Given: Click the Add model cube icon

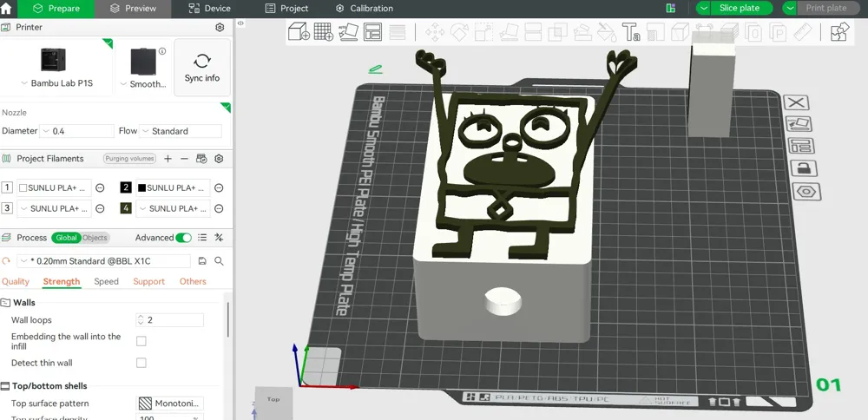Looking at the screenshot, I should [x=299, y=31].
